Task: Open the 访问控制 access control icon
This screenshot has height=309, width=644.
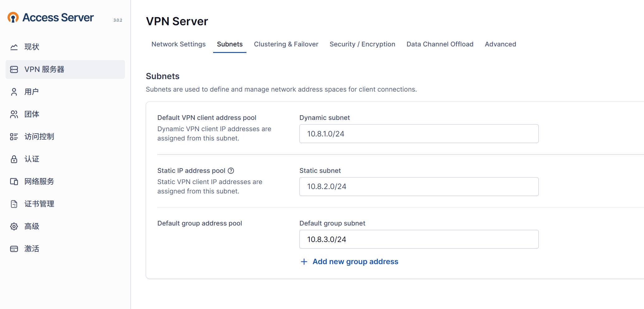Action: (x=14, y=137)
